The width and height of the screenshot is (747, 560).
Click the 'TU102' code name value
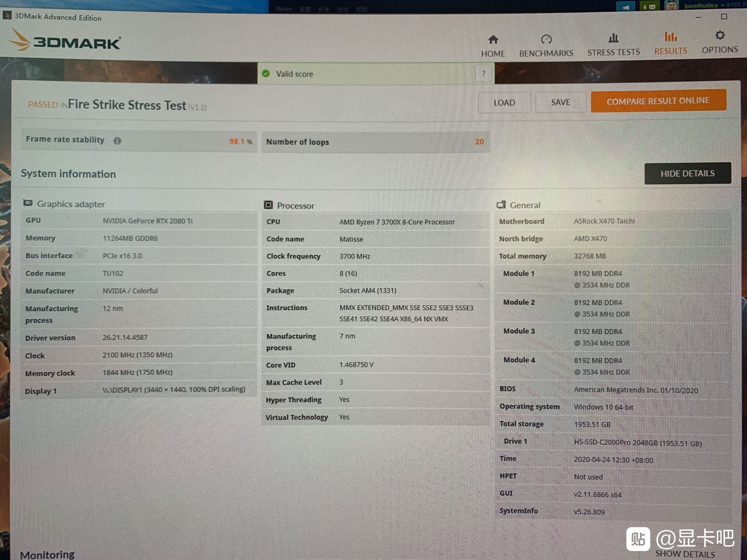(x=113, y=273)
